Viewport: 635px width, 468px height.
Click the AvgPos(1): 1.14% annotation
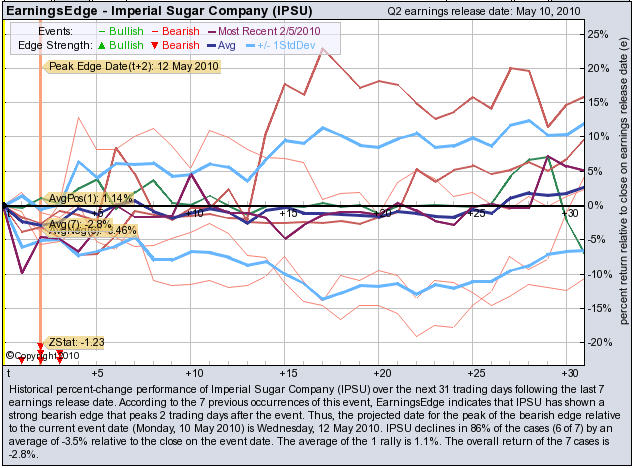pyautogui.click(x=91, y=198)
